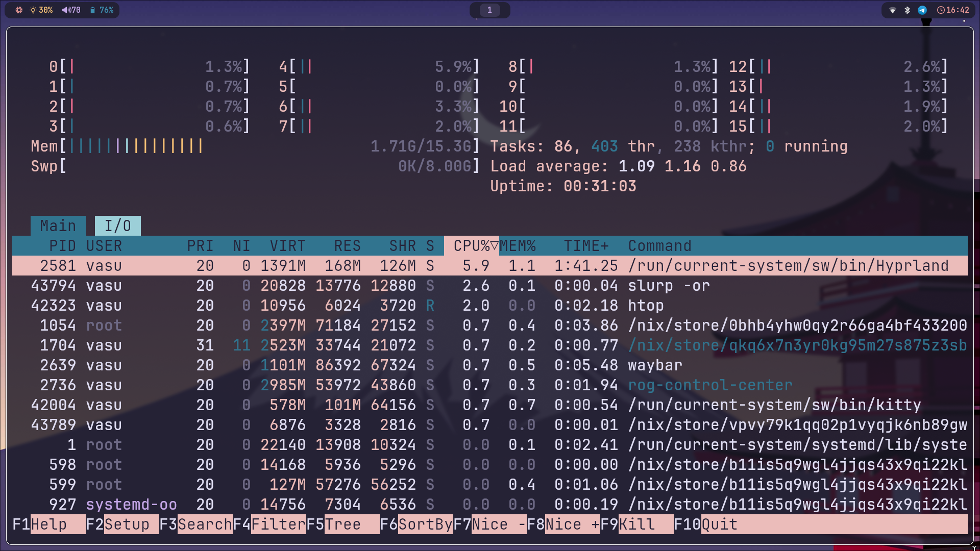Switch to the I/O tab
The width and height of the screenshot is (980, 551).
pos(117,226)
